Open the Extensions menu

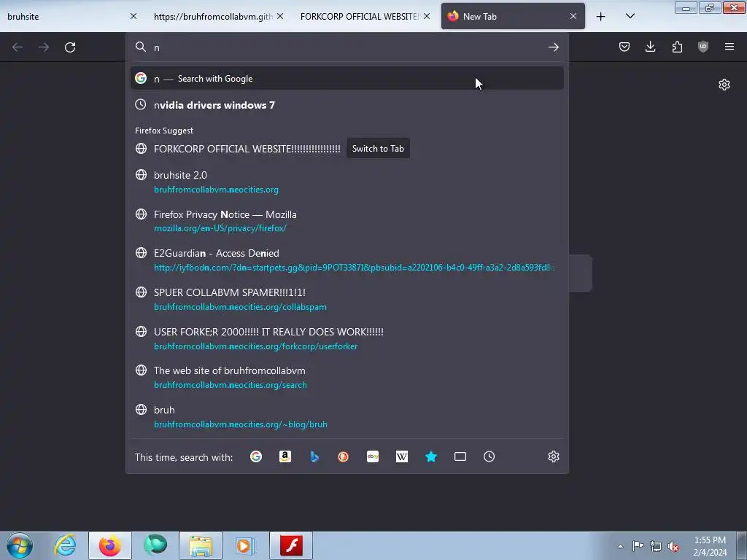click(677, 47)
